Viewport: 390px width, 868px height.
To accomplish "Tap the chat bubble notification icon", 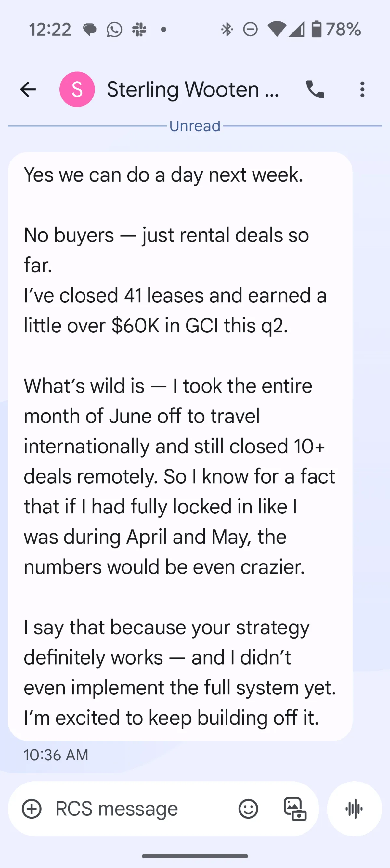I will (x=90, y=30).
